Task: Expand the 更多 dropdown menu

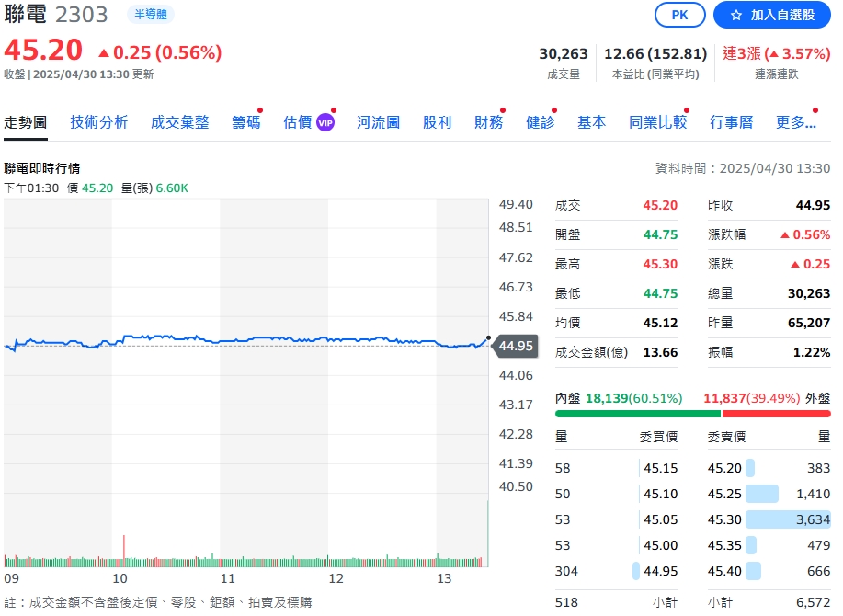Action: point(796,121)
